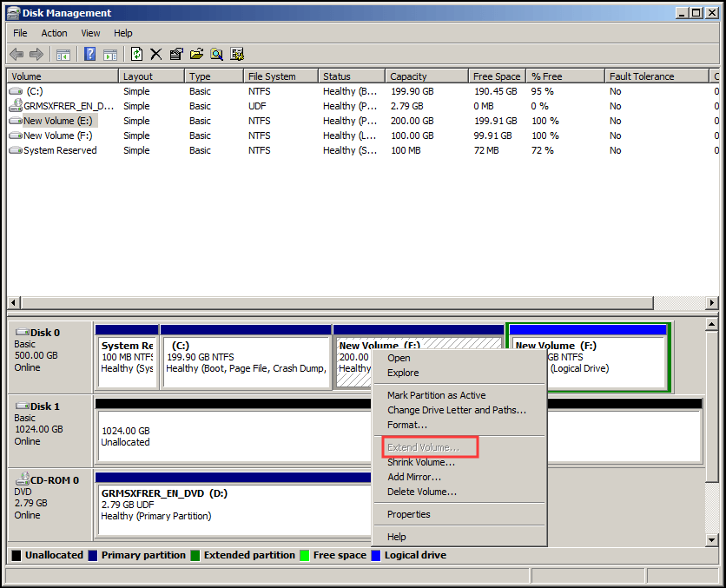Click the Properties toolbar icon
Image resolution: width=726 pixels, height=588 pixels.
[x=177, y=54]
